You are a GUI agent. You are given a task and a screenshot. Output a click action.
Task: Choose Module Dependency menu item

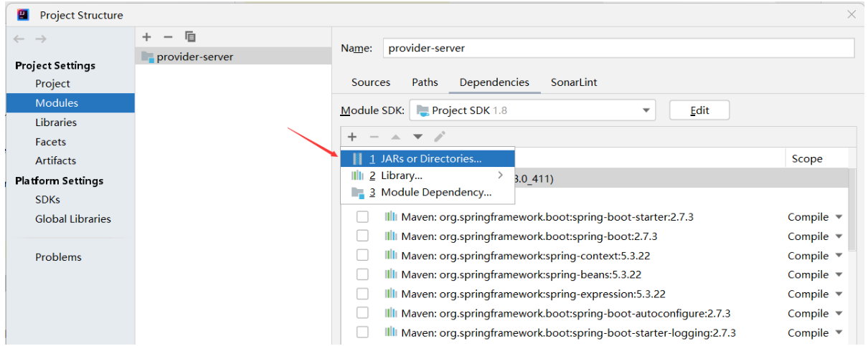coord(428,192)
